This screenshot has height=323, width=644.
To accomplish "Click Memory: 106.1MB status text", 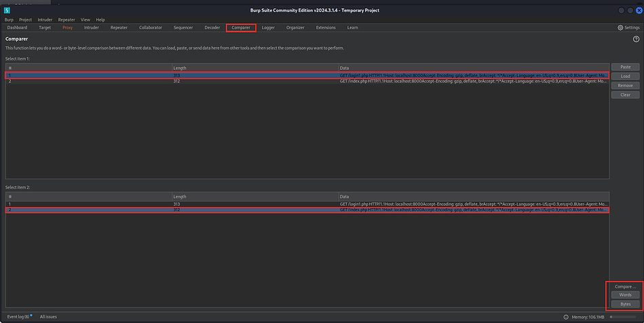I will [588, 317].
